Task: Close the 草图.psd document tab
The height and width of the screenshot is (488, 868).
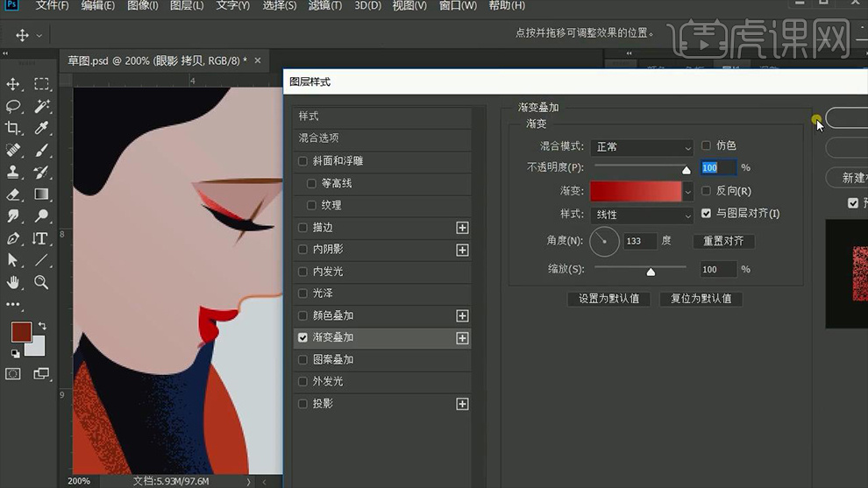Action: pos(258,60)
